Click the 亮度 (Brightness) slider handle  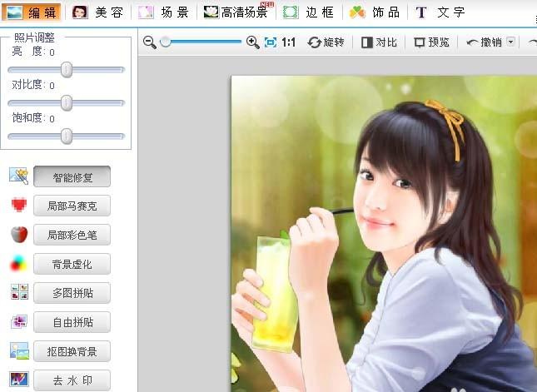[x=67, y=70]
